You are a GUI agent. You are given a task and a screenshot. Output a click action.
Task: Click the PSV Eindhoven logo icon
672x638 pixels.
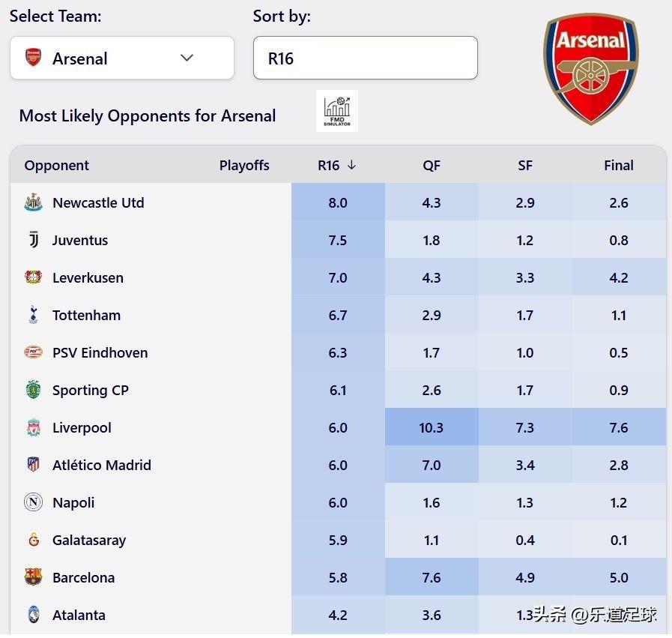coord(33,352)
